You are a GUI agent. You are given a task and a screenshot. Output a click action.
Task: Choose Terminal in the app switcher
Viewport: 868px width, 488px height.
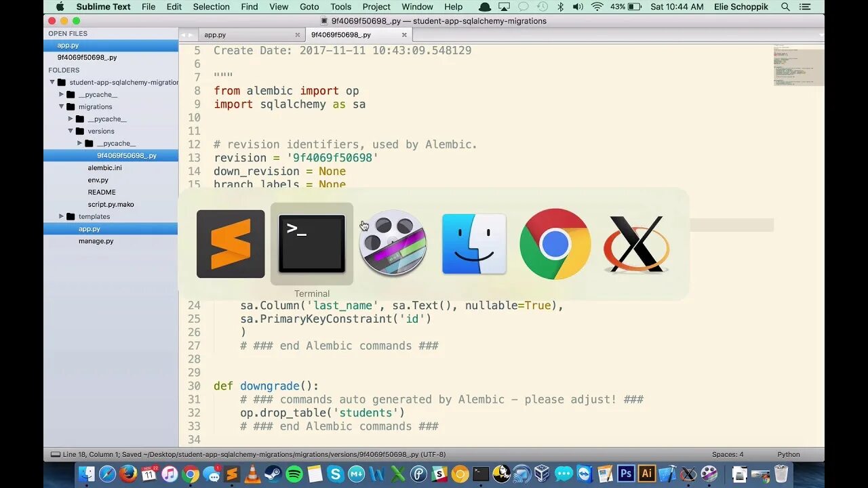click(312, 244)
